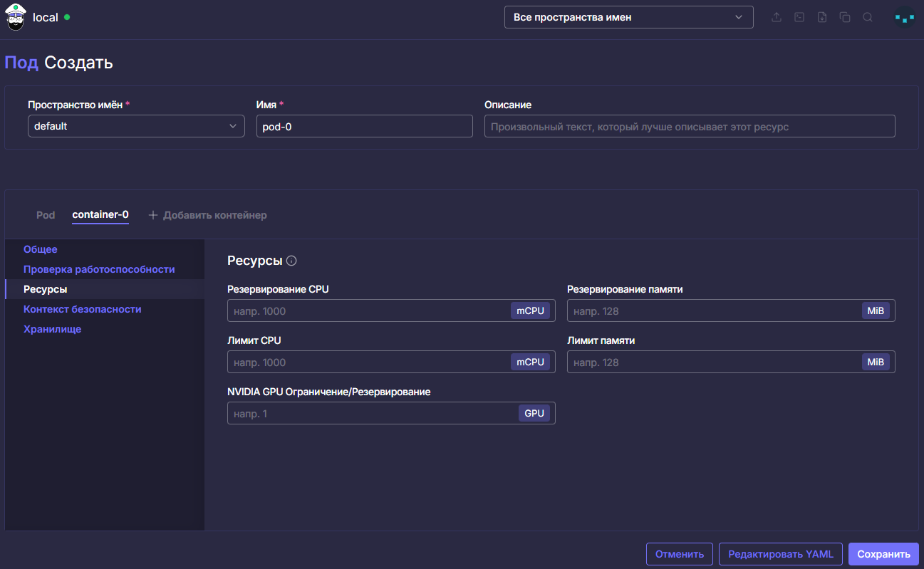The width and height of the screenshot is (924, 569).
Task: Click the local cluster name
Action: [x=46, y=17]
